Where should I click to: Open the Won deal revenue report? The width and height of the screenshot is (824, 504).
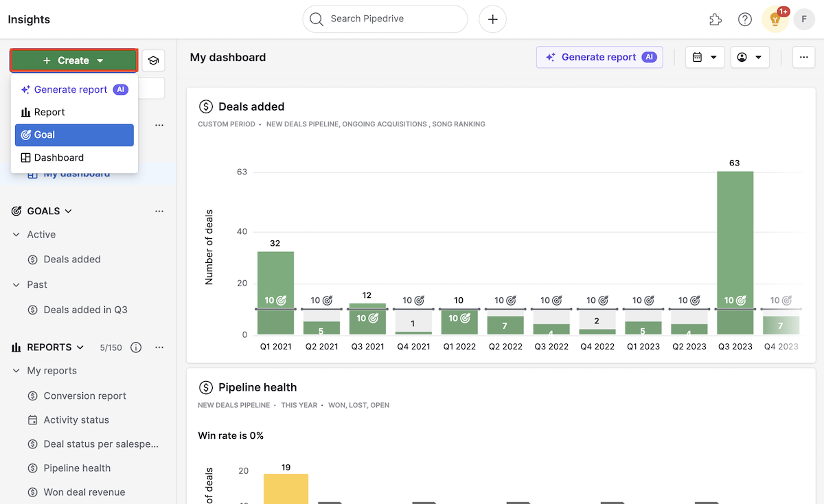(x=84, y=492)
